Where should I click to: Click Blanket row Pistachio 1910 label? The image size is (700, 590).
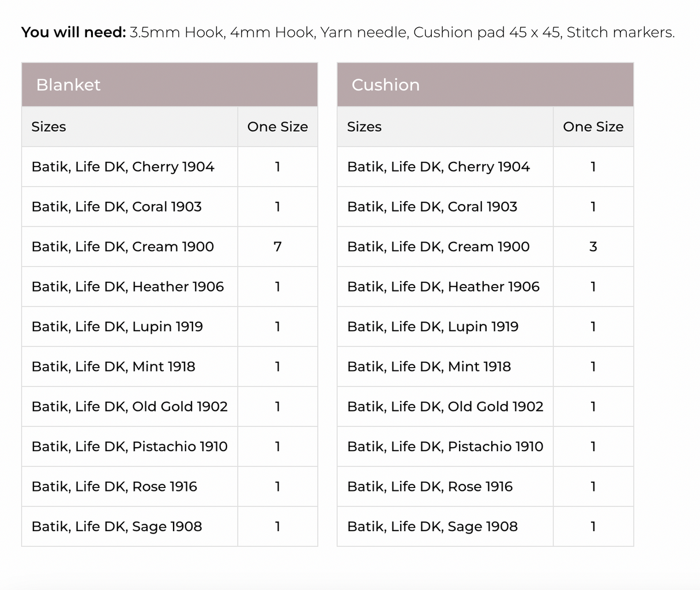129,447
